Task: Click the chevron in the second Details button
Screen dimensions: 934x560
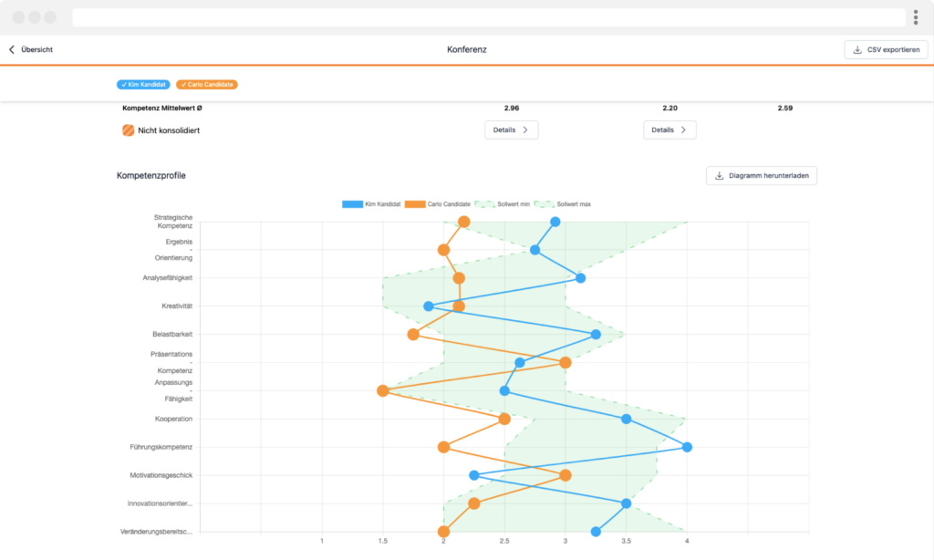Action: tap(683, 130)
